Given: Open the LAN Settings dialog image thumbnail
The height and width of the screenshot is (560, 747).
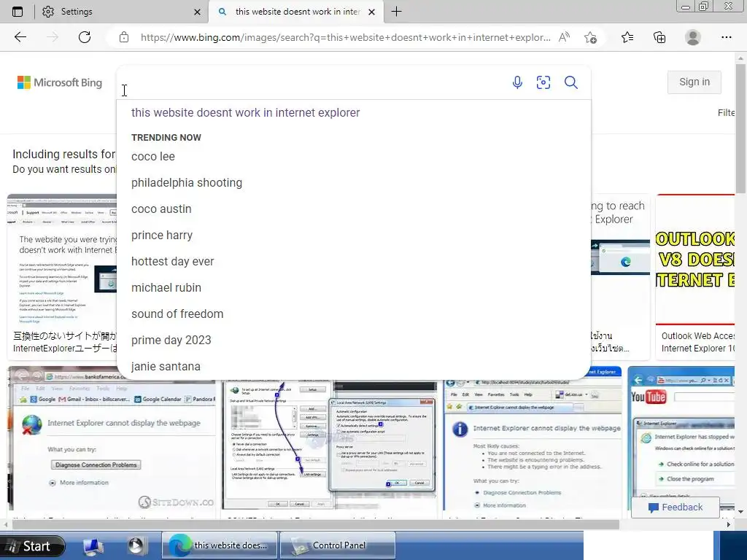Looking at the screenshot, I should click(x=330, y=445).
